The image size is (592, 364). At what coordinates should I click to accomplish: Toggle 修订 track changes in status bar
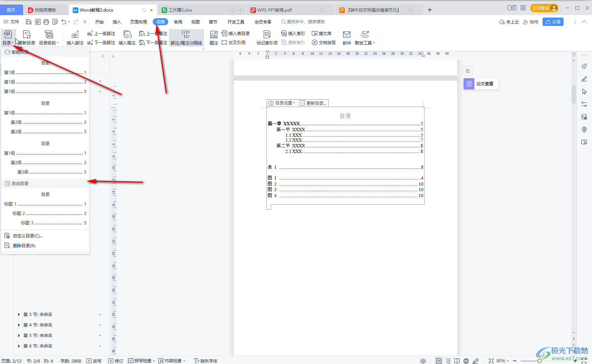[x=116, y=361]
